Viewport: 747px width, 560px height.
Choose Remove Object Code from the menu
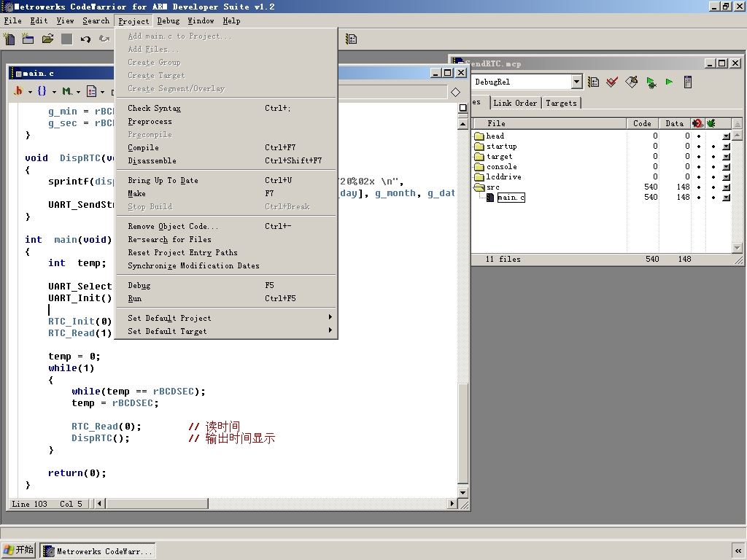click(226, 226)
